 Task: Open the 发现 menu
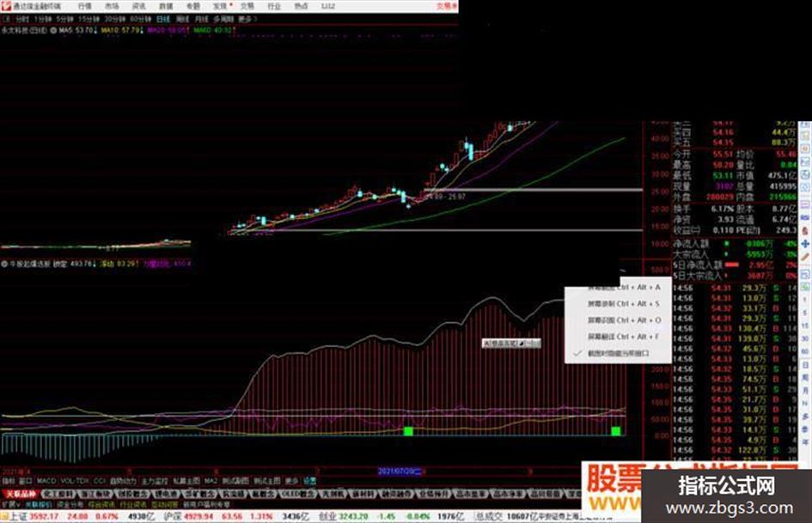pos(221,6)
